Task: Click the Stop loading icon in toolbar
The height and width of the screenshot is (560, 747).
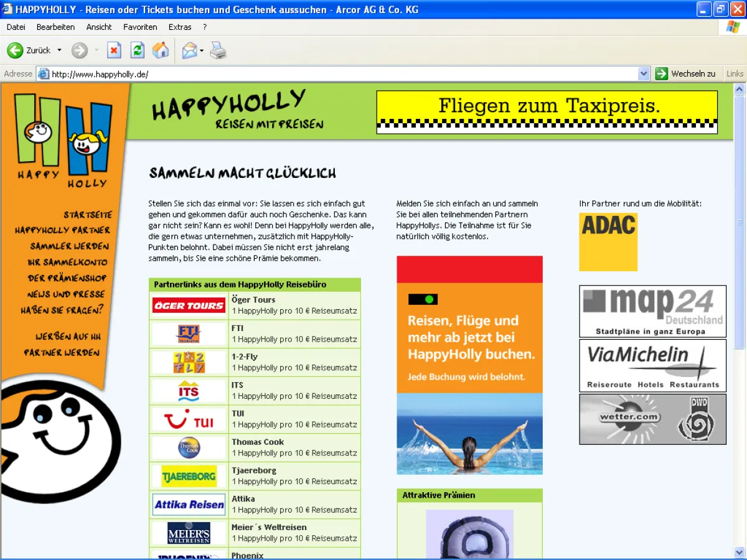Action: pos(114,50)
